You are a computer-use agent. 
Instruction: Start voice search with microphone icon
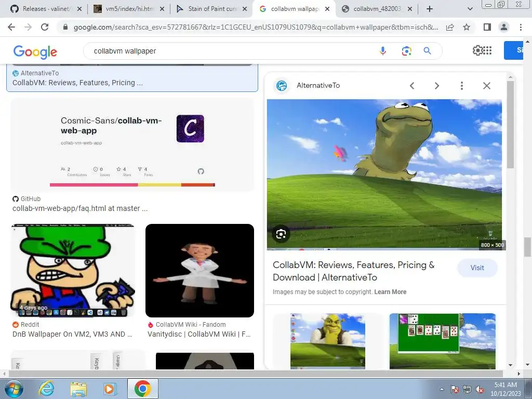[383, 51]
